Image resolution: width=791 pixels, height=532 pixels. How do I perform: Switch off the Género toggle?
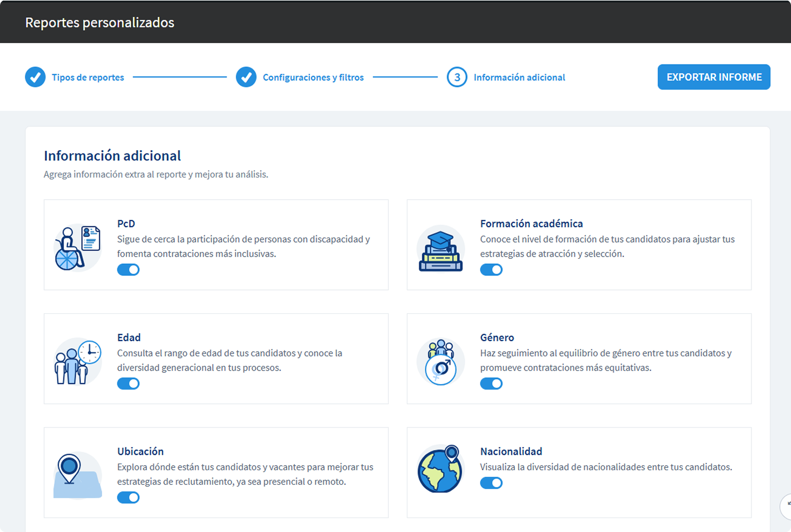tap(491, 384)
